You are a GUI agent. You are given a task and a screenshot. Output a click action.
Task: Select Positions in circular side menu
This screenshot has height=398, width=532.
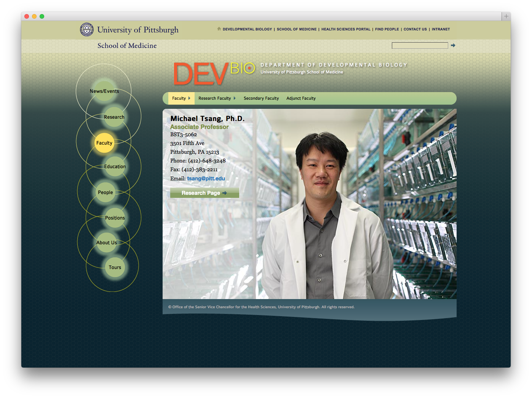click(x=115, y=218)
